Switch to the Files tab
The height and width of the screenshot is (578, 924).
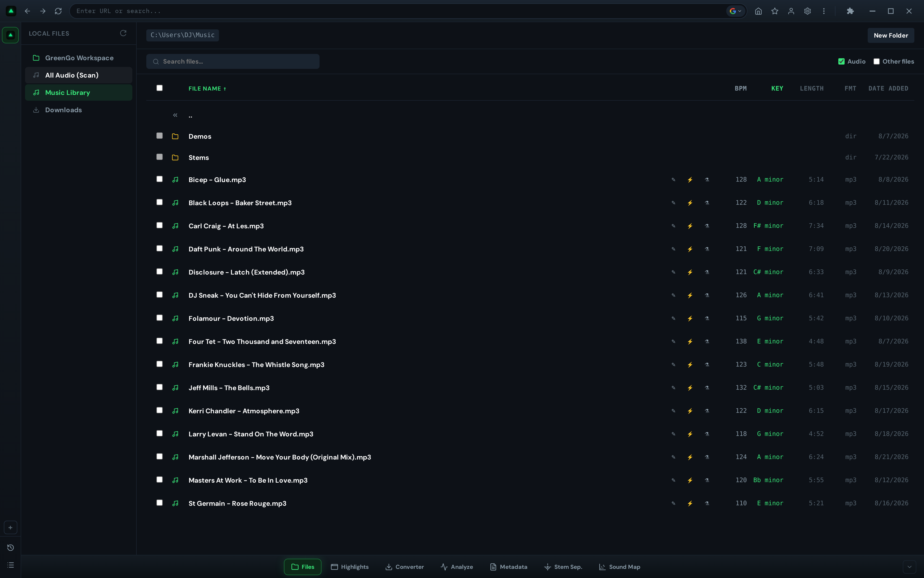click(303, 567)
